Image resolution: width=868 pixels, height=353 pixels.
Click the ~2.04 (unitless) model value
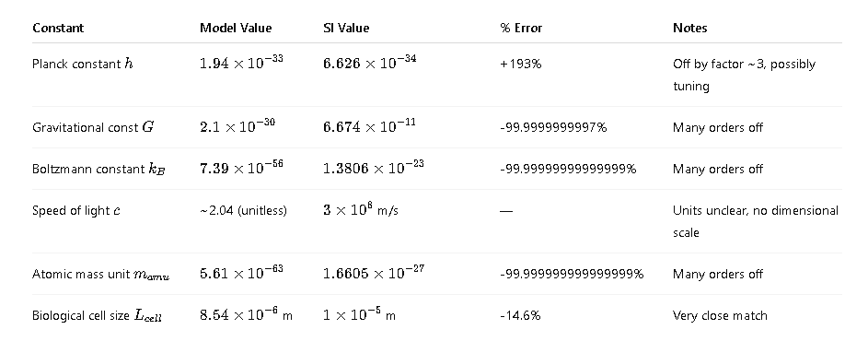(x=244, y=210)
